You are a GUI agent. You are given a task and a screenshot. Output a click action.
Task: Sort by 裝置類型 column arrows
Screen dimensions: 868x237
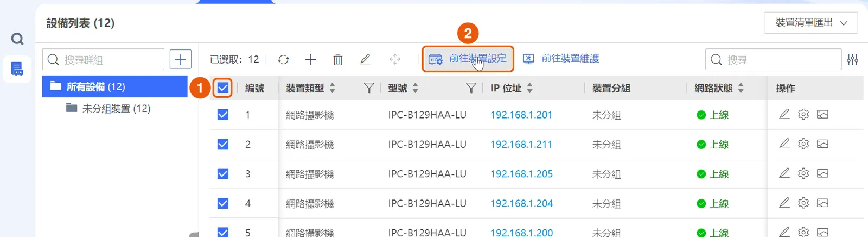(x=333, y=88)
